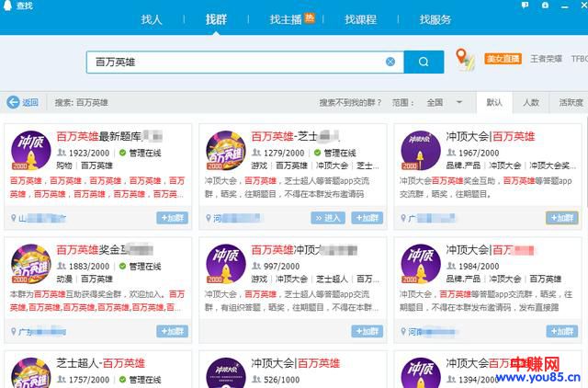Image resolution: width=588 pixels, height=388 pixels.
Task: Switch to the 找人 tab
Action: [152, 19]
